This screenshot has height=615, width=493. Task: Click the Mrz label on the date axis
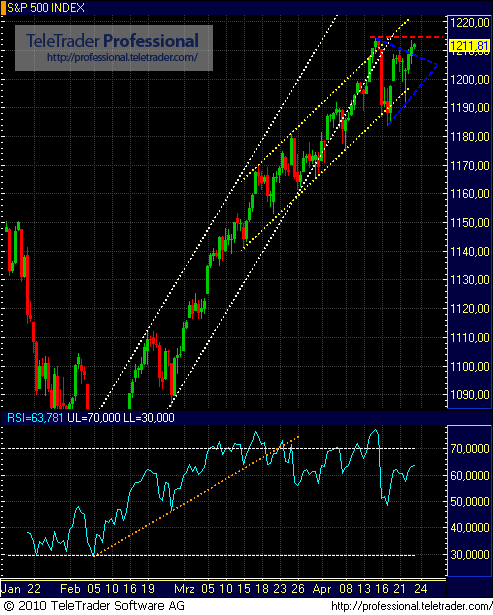(184, 589)
